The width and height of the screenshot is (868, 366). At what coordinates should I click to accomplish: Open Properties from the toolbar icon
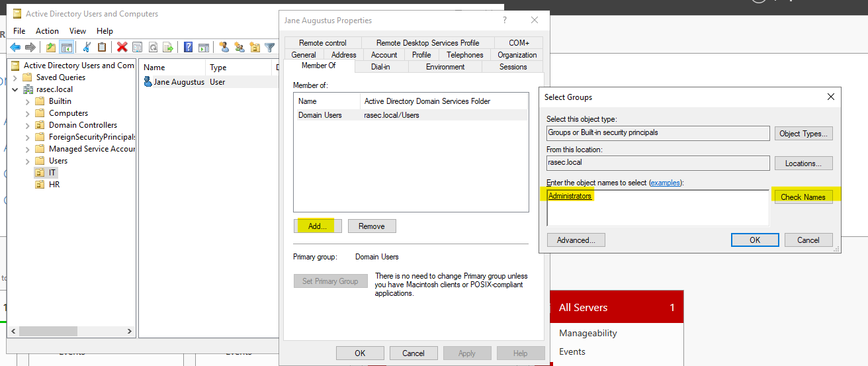click(x=137, y=47)
